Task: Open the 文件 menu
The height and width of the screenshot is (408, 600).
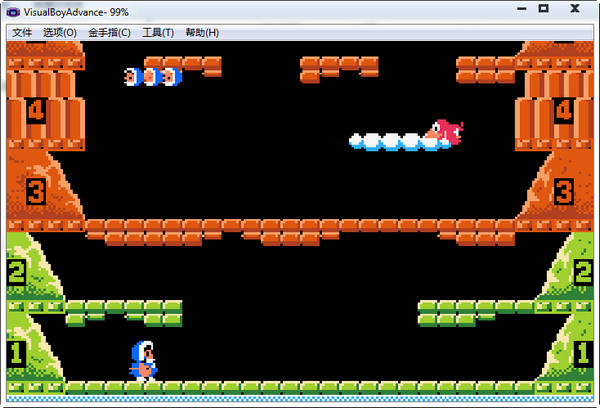Action: (x=22, y=32)
